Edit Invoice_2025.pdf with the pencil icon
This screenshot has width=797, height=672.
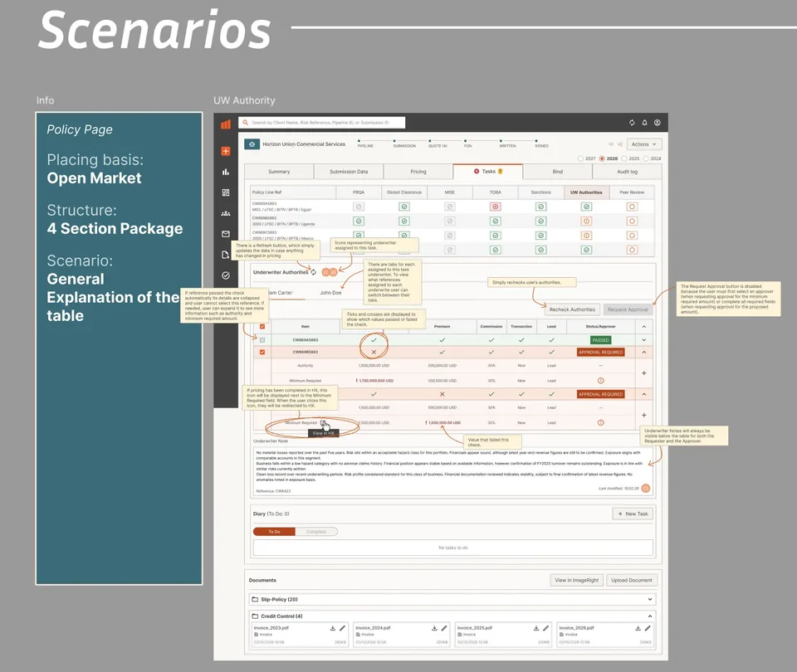[545, 628]
